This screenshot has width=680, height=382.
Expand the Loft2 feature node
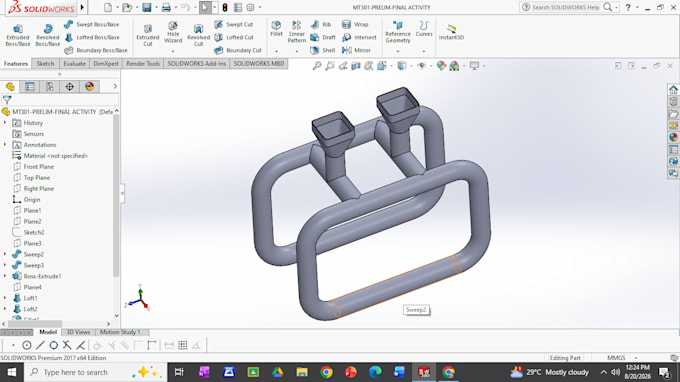[x=5, y=309]
